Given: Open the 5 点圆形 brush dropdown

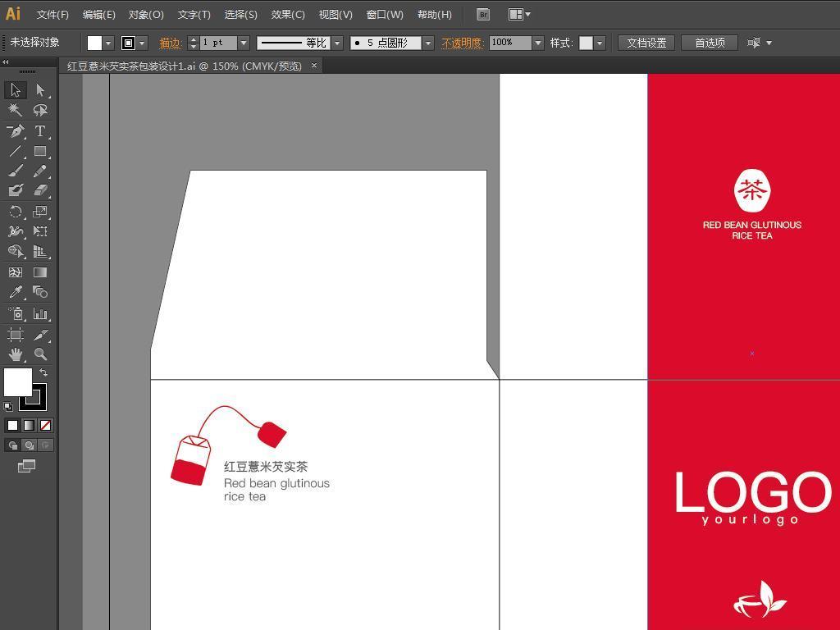Looking at the screenshot, I should (427, 43).
